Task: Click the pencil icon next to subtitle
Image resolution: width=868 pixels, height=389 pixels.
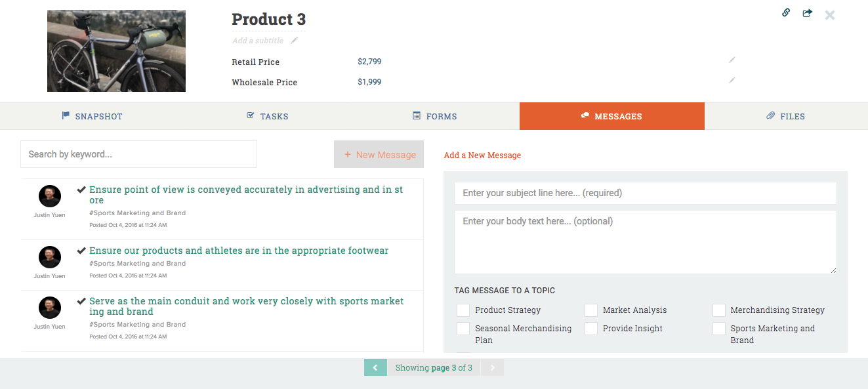Action: [295, 41]
